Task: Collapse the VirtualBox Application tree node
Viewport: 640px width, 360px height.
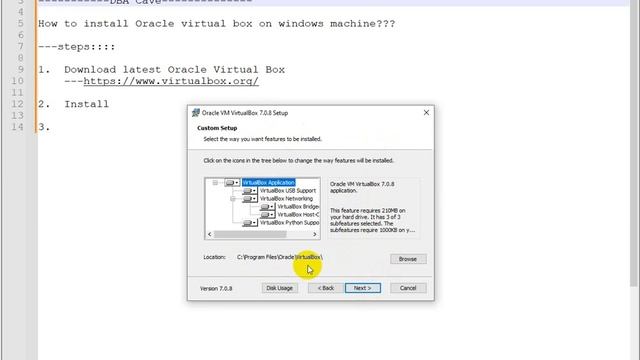Action: [215, 183]
